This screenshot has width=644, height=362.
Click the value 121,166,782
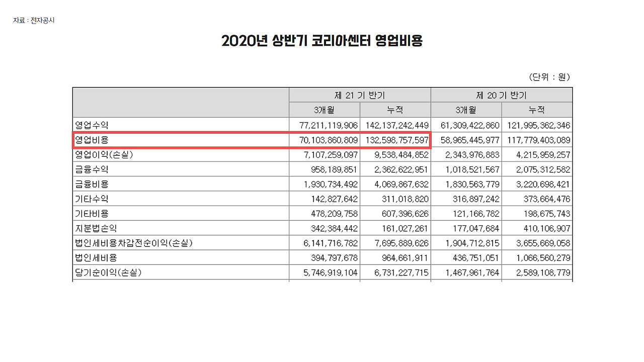pos(476,214)
